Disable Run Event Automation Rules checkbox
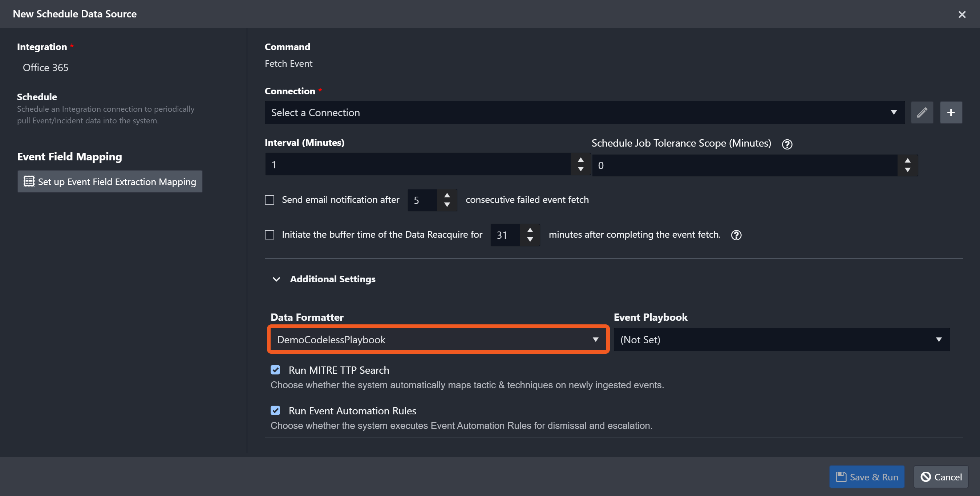Screen dimensions: 980x496 coord(275,410)
